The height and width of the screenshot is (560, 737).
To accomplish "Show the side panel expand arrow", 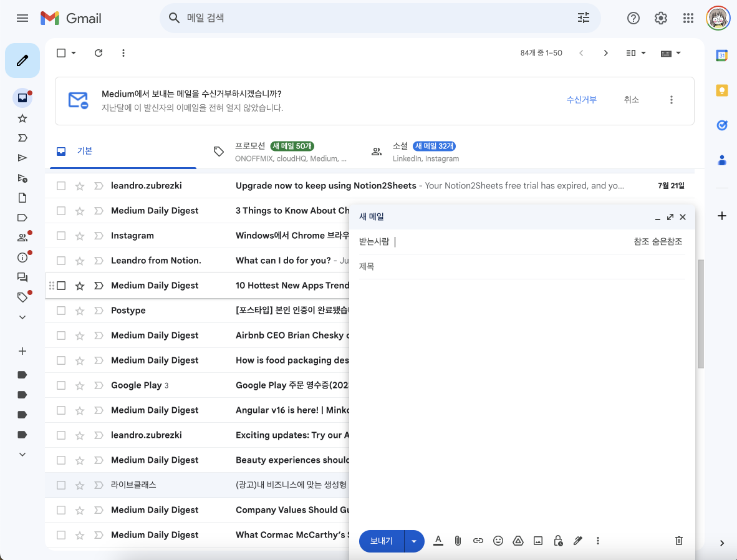I will click(x=722, y=543).
